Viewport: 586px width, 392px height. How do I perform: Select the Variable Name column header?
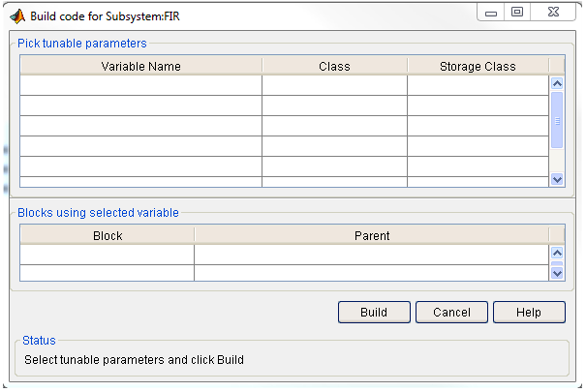tap(140, 66)
